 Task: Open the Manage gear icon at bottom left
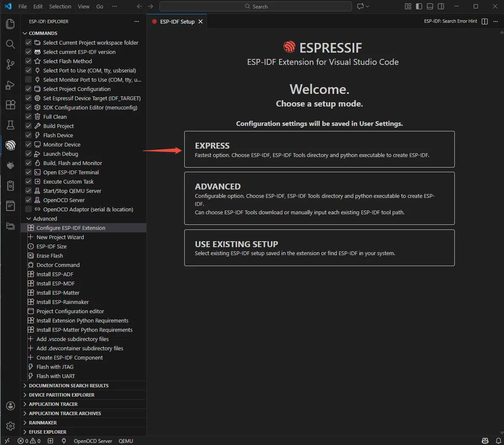click(10, 426)
